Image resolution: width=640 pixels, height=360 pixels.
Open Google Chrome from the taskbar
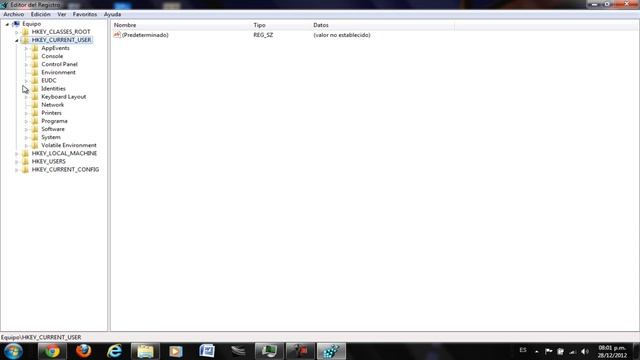coord(52,351)
